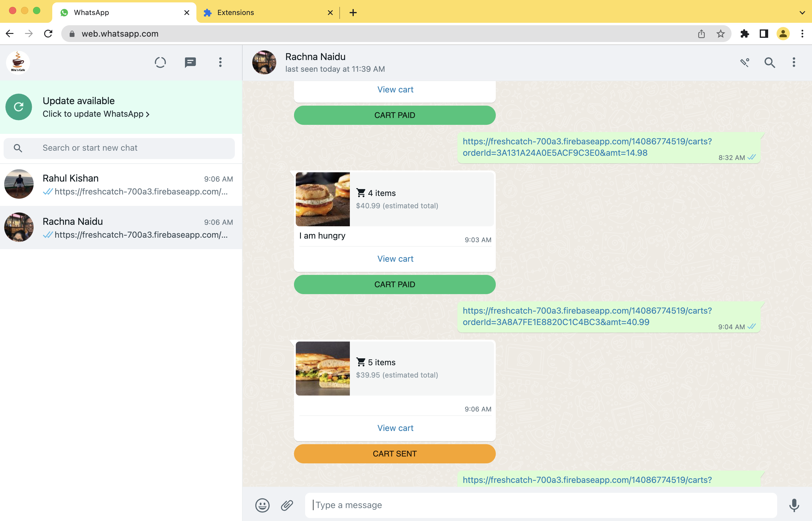Expand the tab search chevron
The width and height of the screenshot is (812, 521).
tap(802, 13)
